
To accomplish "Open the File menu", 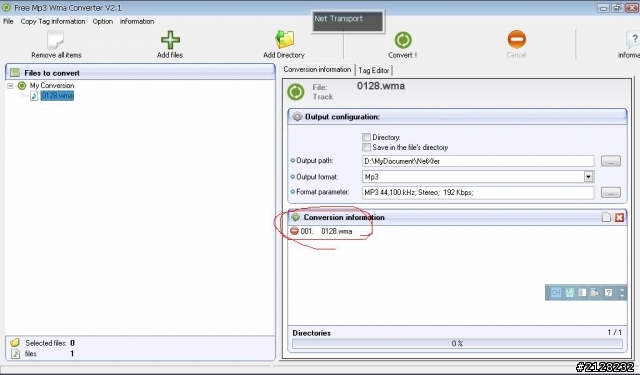I will click(8, 21).
